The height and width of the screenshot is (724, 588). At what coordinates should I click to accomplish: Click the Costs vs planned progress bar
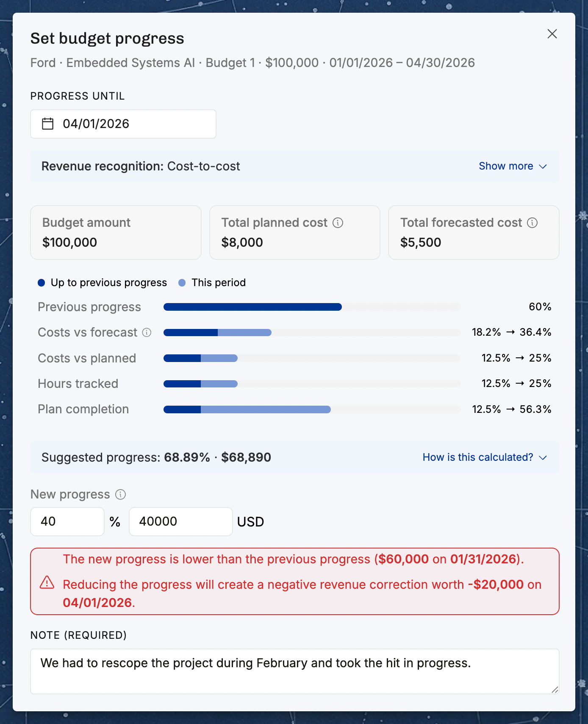312,358
